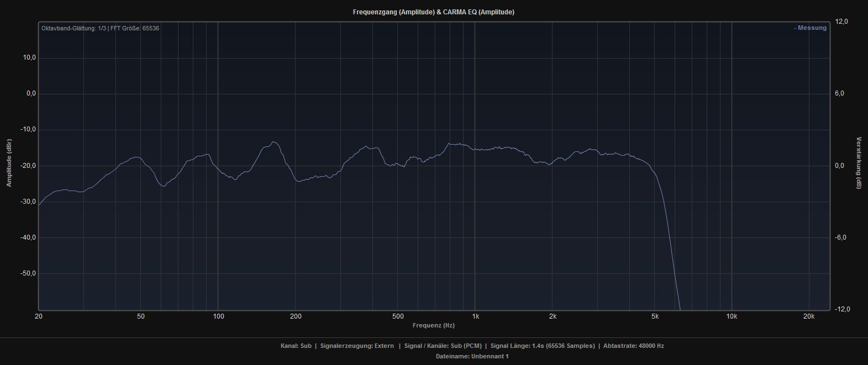Screen dimensions: 868x365
Task: Toggle the Messung legend entry
Action: [x=811, y=28]
